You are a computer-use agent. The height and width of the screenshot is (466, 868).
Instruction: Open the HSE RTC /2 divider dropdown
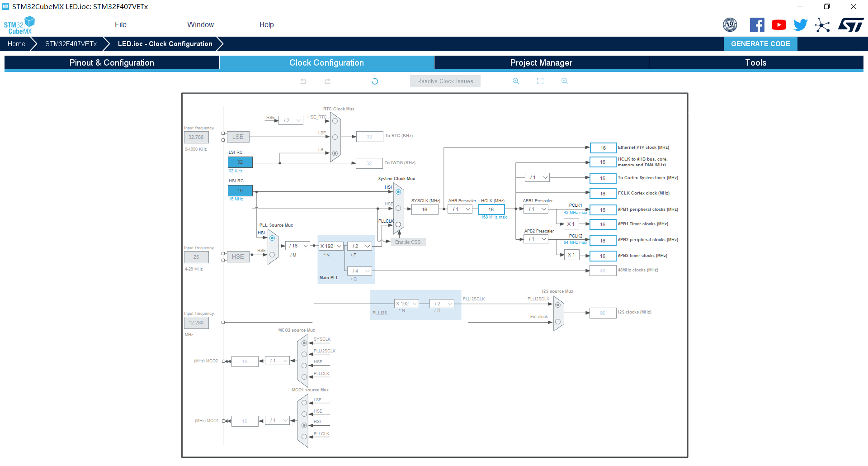(291, 120)
